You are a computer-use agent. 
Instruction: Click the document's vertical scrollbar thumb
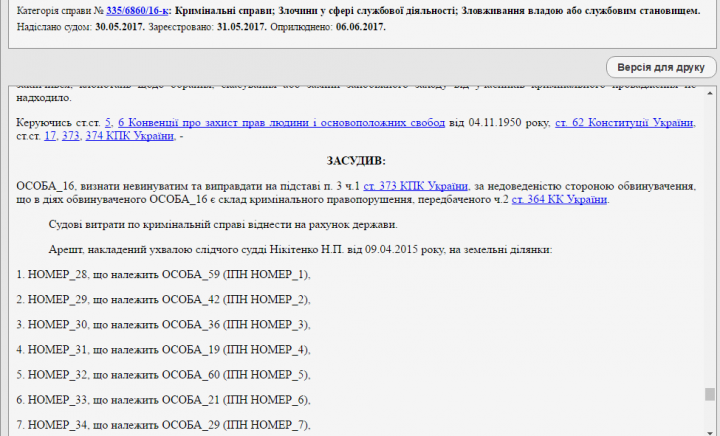[x=709, y=394]
